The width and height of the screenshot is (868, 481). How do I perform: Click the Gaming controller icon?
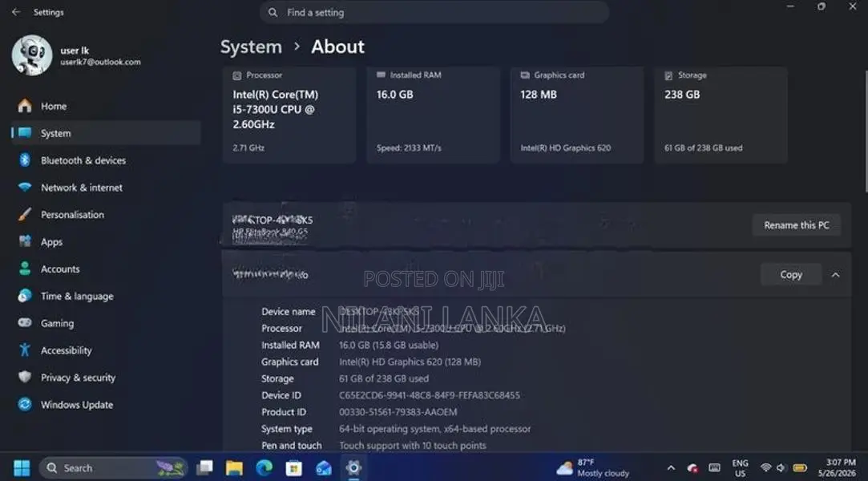click(25, 323)
